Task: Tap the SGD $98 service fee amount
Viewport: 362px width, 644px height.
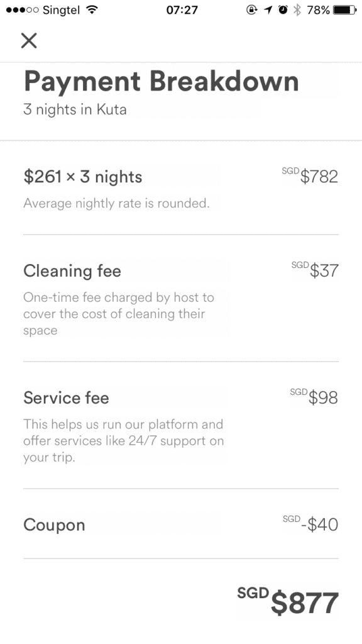Action: 314,397
